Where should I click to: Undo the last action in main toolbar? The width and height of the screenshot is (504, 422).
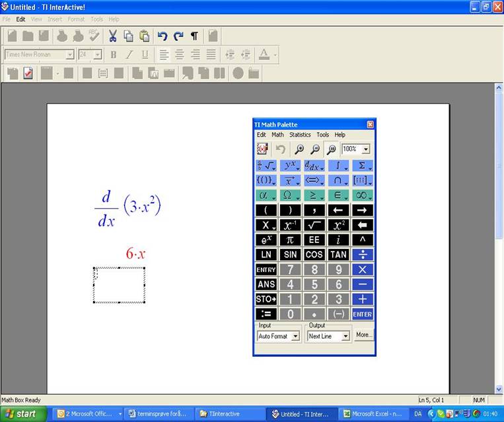click(x=162, y=36)
